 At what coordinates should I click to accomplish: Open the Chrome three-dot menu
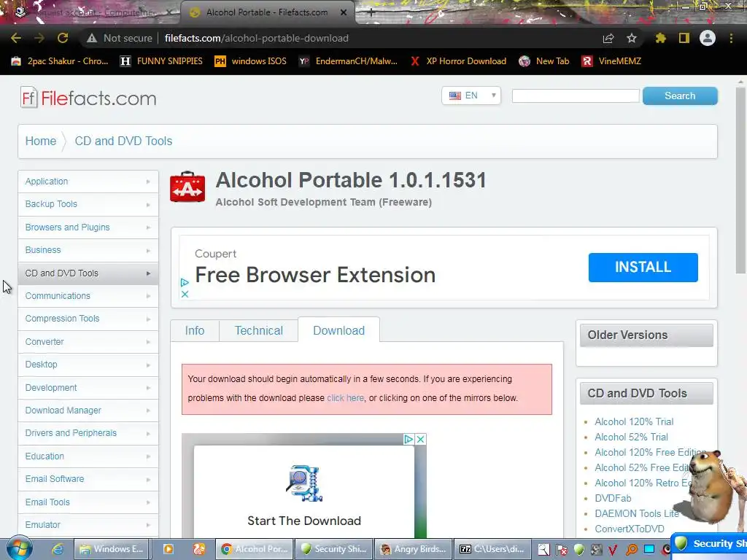(x=731, y=38)
